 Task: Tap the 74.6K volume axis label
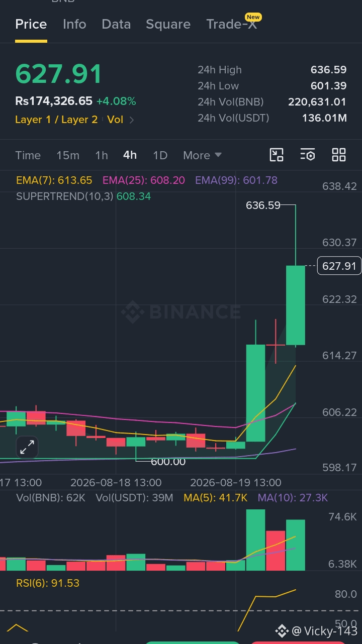[x=342, y=517]
